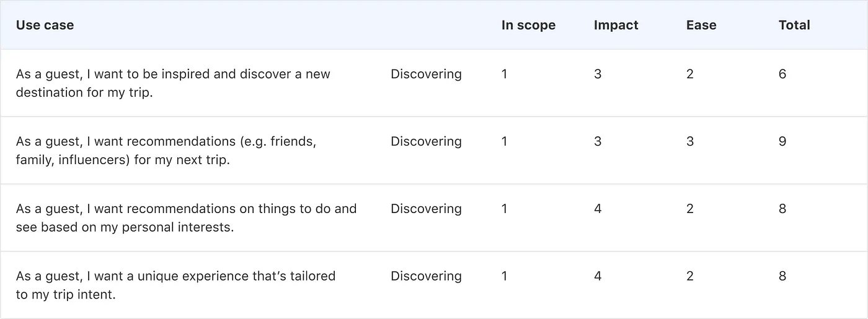Select Impact value in personal interests row
Image resolution: width=868 pixels, height=319 pixels.
pyautogui.click(x=598, y=209)
